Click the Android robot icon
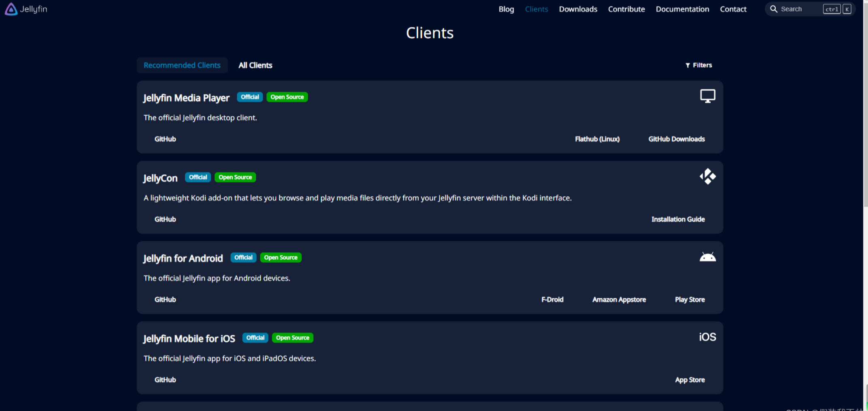The height and width of the screenshot is (411, 868). pyautogui.click(x=707, y=257)
